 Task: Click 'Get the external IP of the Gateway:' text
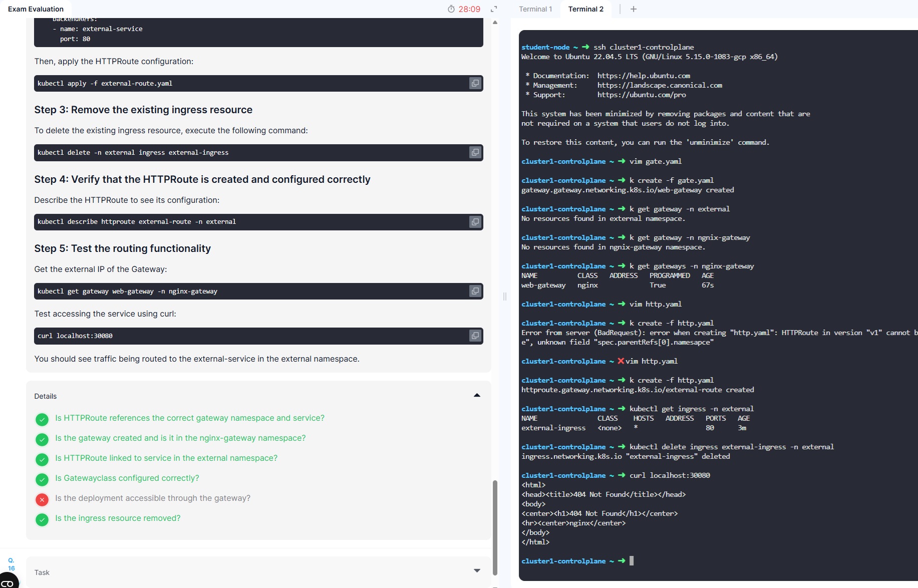[101, 269]
